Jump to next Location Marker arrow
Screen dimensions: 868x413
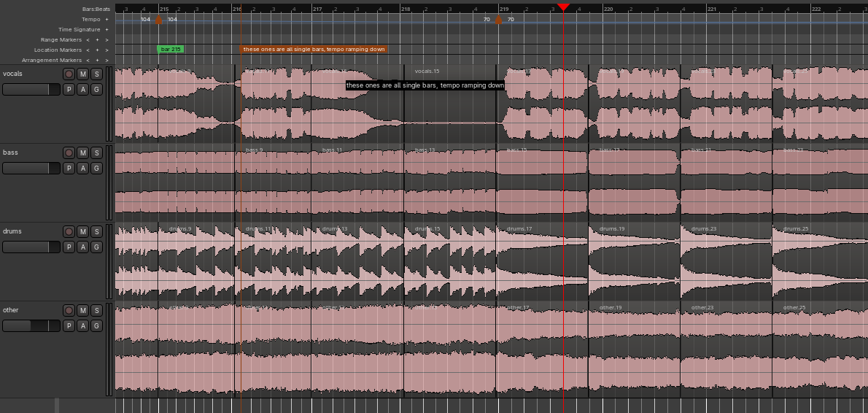[x=106, y=50]
